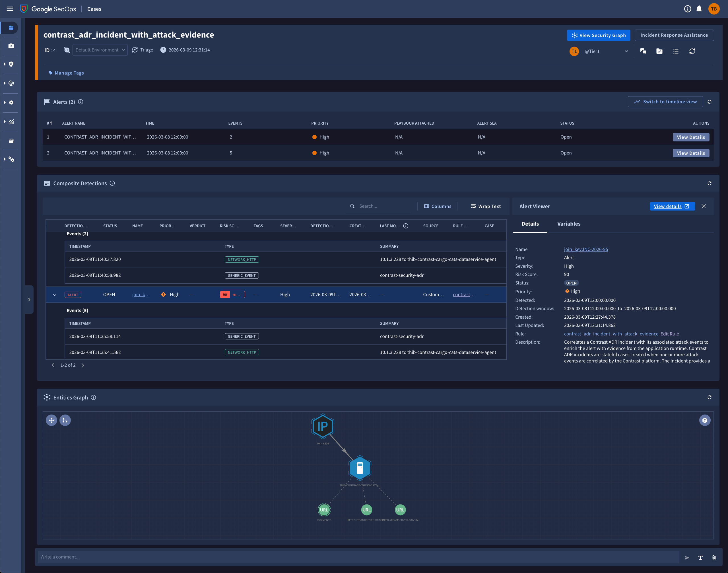This screenshot has height=573, width=728.
Task: Open the case task list icon
Action: point(676,51)
